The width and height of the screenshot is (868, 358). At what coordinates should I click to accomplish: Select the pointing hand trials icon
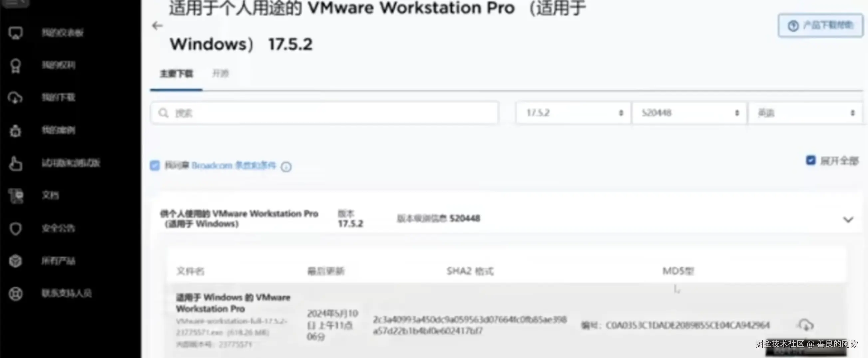[x=16, y=164]
